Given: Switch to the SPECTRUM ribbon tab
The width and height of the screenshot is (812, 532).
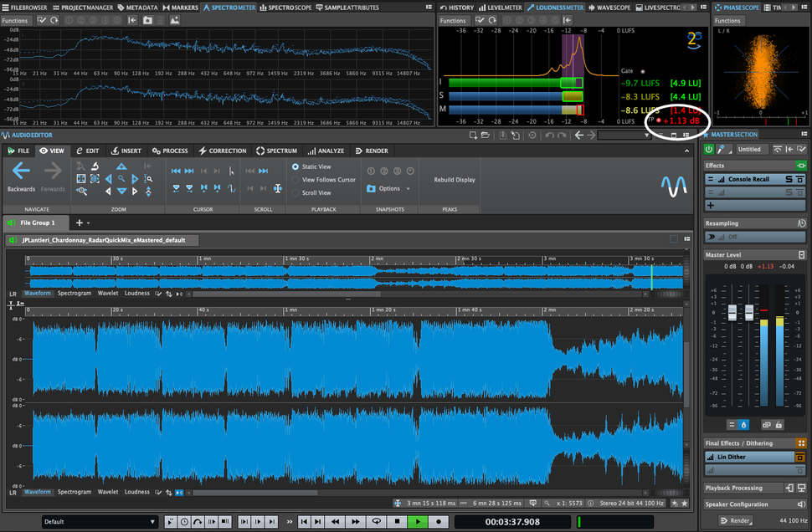Looking at the screenshot, I should [281, 151].
